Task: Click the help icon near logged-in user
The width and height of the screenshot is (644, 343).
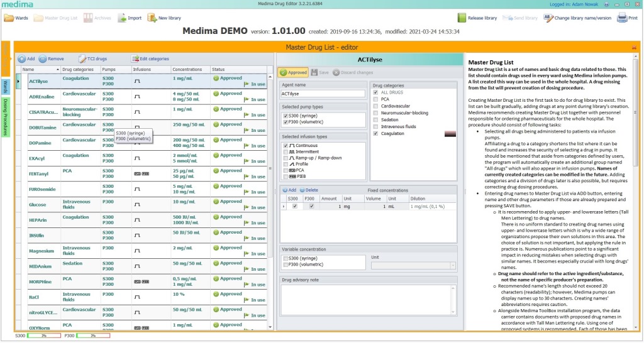Action: [607, 4]
